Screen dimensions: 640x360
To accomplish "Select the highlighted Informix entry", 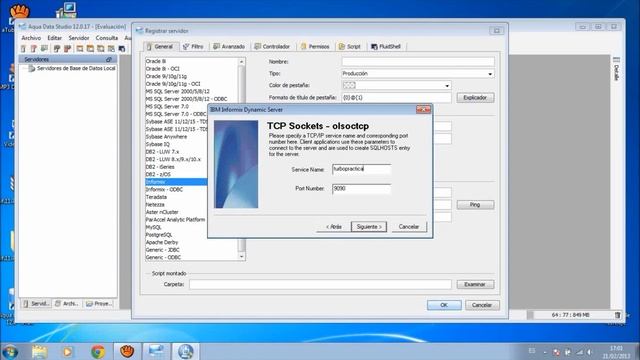I will click(176, 182).
